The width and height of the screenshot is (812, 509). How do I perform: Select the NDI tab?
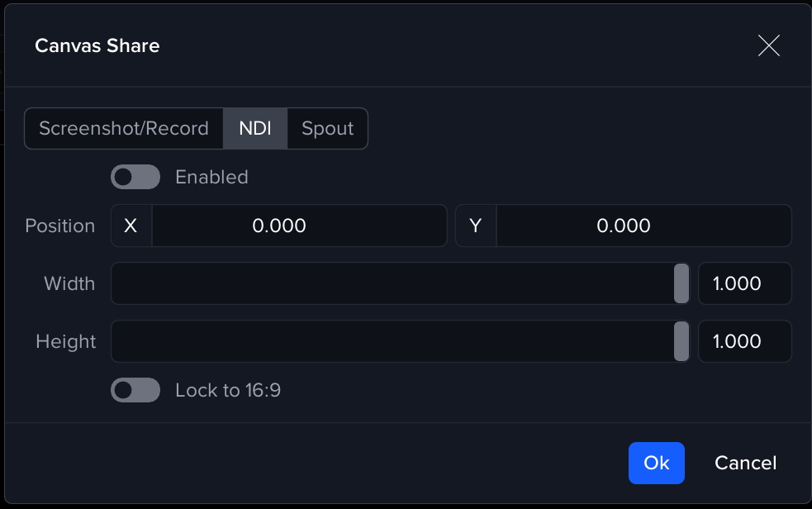[x=255, y=129]
